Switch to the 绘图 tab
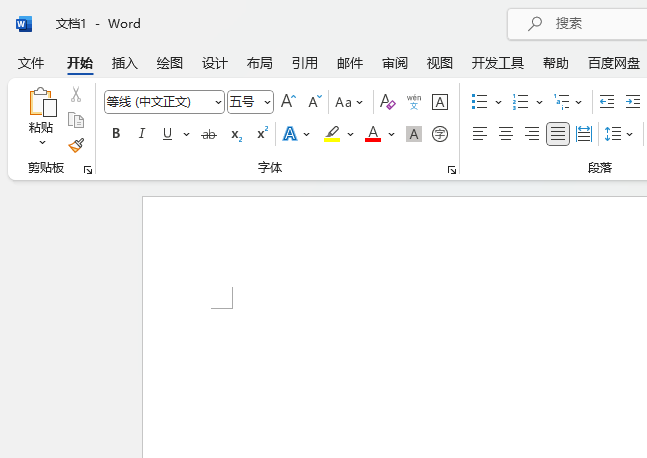Viewport: 647px width, 458px height. pyautogui.click(x=170, y=63)
